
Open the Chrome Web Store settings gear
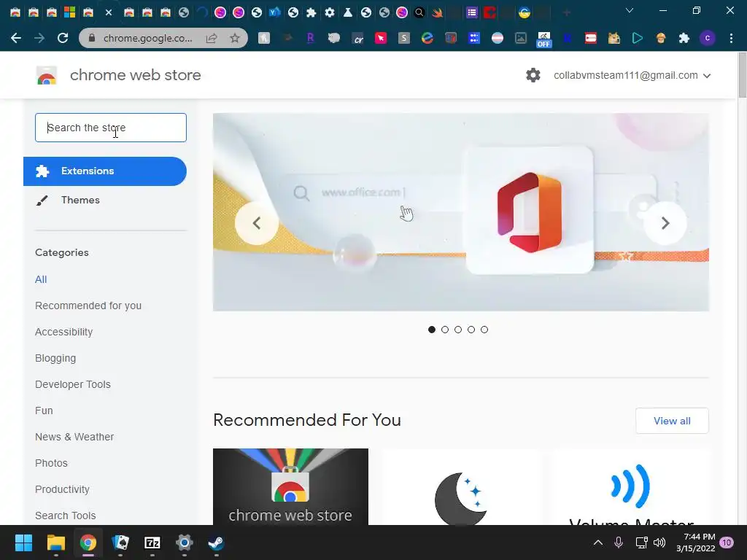point(533,75)
